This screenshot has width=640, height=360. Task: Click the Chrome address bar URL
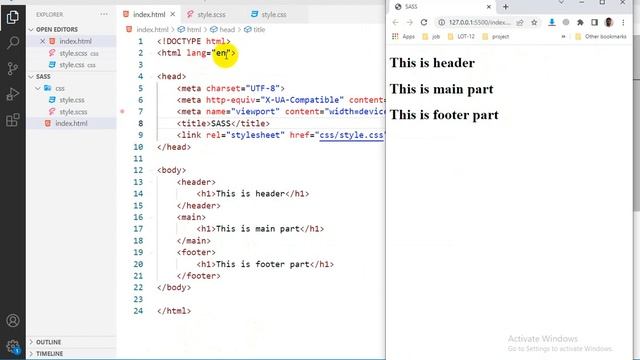point(479,22)
